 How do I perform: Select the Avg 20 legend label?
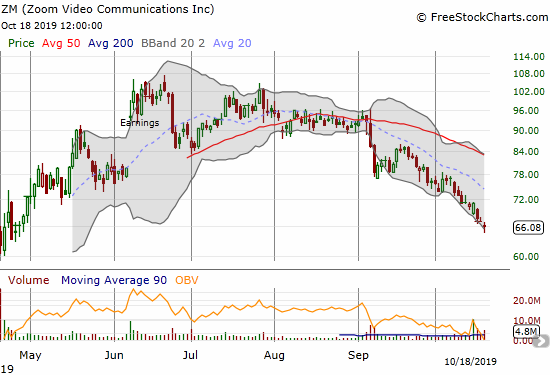pos(232,43)
